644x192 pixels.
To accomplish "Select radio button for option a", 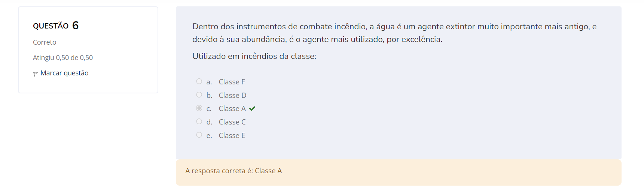I will (x=199, y=81).
